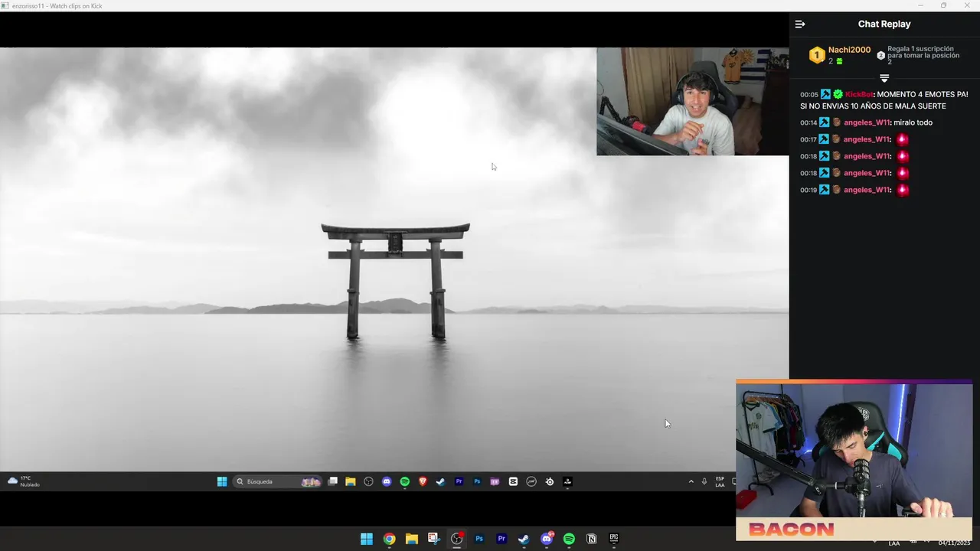This screenshot has width=980, height=551.
Task: Click the green gift icon under Nachi2000
Action: (x=840, y=61)
